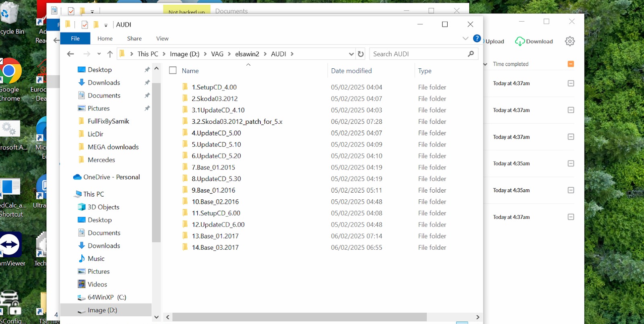Expand the address bar history dropdown
This screenshot has width=644, height=324.
coord(351,54)
